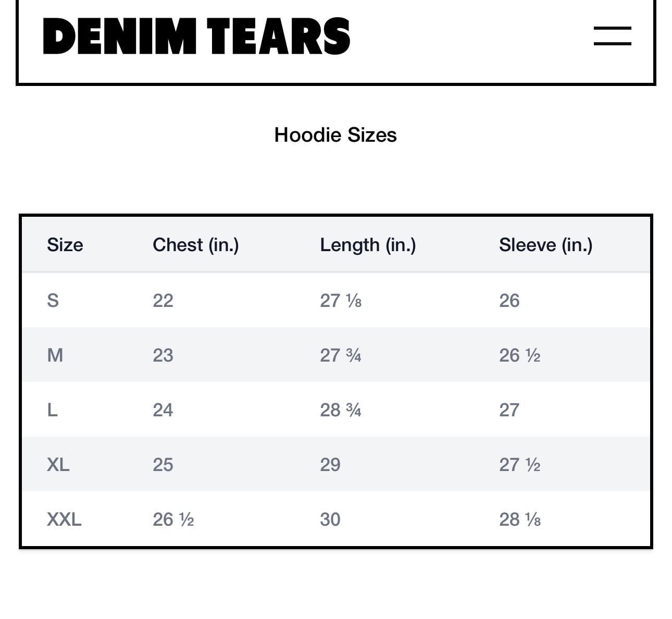
Task: Click the XXL sleeve value 28 ⅛
Action: (520, 519)
